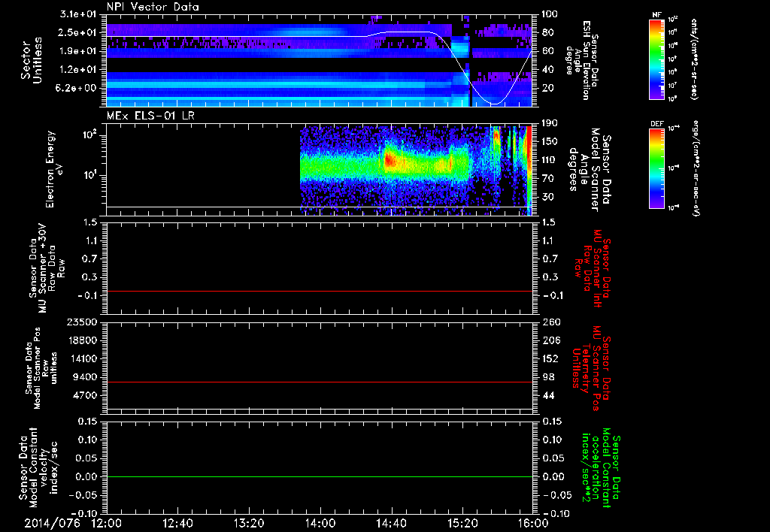
Task: Click the 206 right-axis telemetry tick
Action: coord(551,340)
